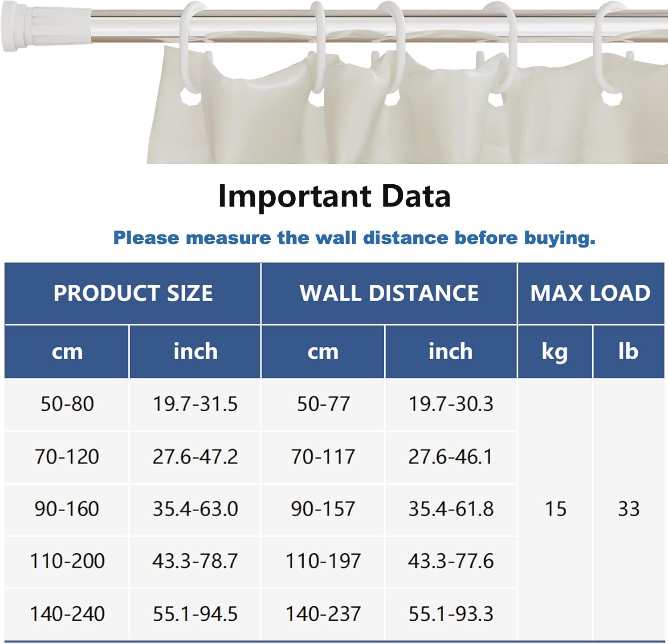This screenshot has height=644, width=668.
Task: Click the lb subheader cell
Action: 628,352
